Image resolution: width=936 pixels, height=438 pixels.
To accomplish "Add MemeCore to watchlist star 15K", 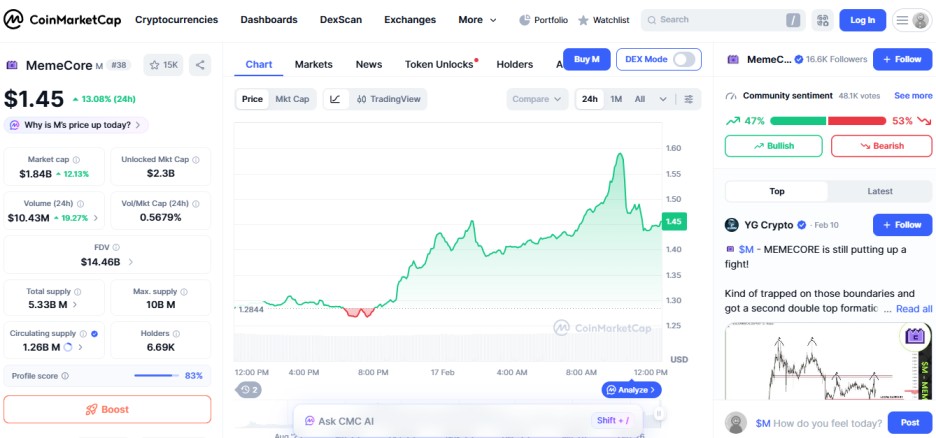I will coord(163,65).
